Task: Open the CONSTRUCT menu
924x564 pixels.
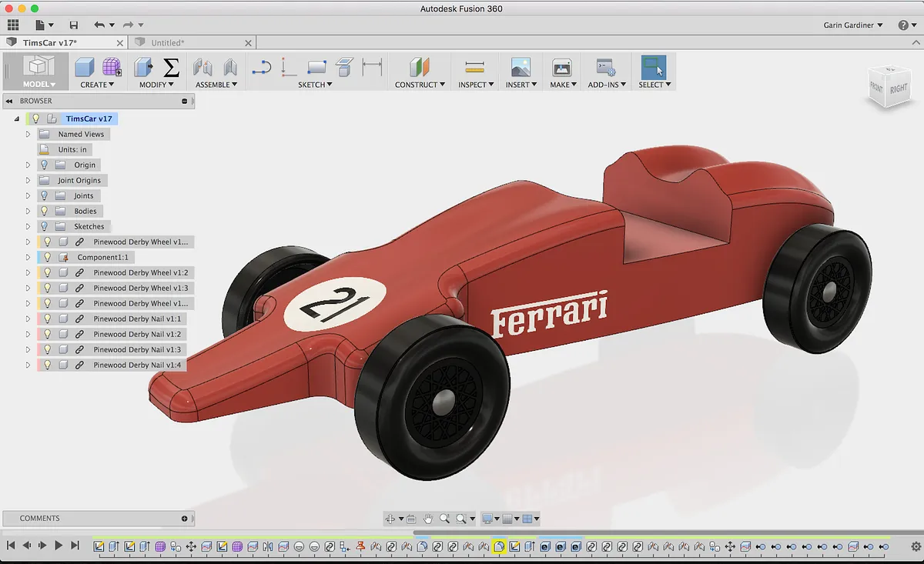Action: [x=420, y=85]
